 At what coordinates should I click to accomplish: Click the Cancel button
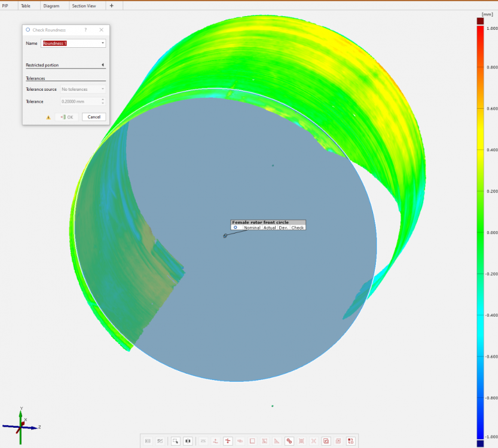(94, 117)
